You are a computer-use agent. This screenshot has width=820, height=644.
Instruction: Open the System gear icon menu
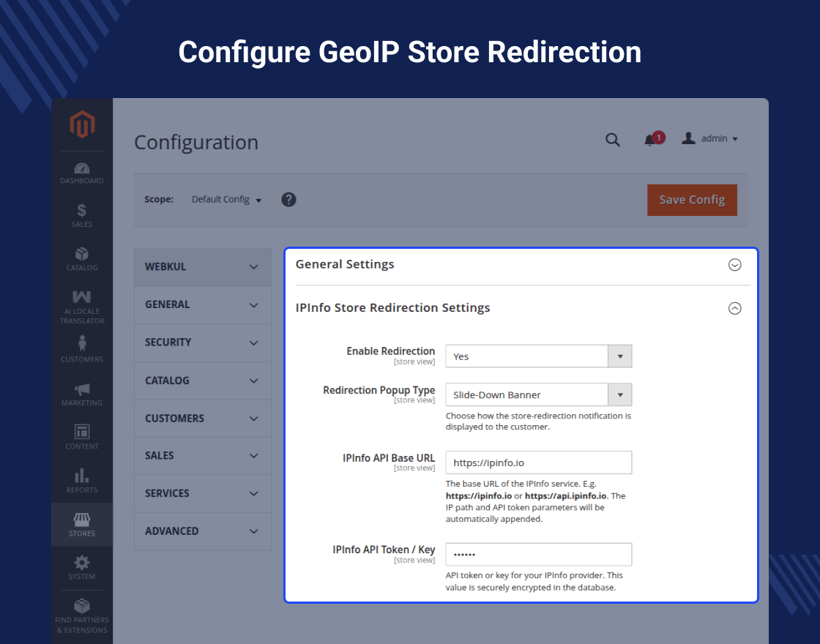click(81, 568)
